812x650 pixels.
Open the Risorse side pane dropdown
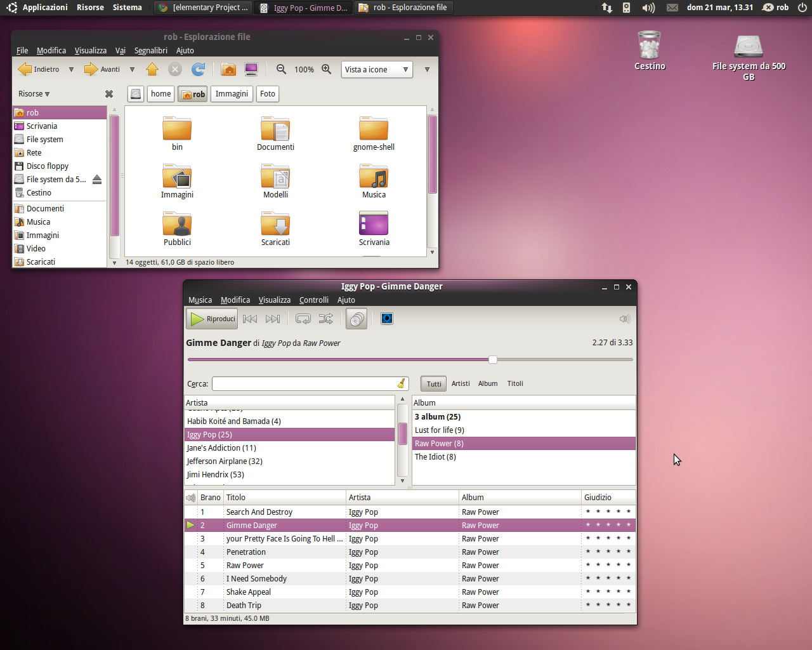(x=34, y=94)
